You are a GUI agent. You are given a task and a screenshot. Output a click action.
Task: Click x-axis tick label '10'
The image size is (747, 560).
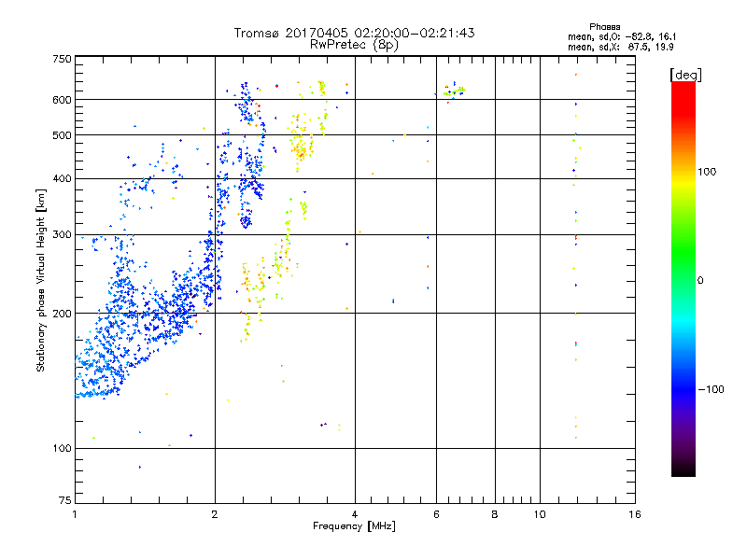pos(540,514)
